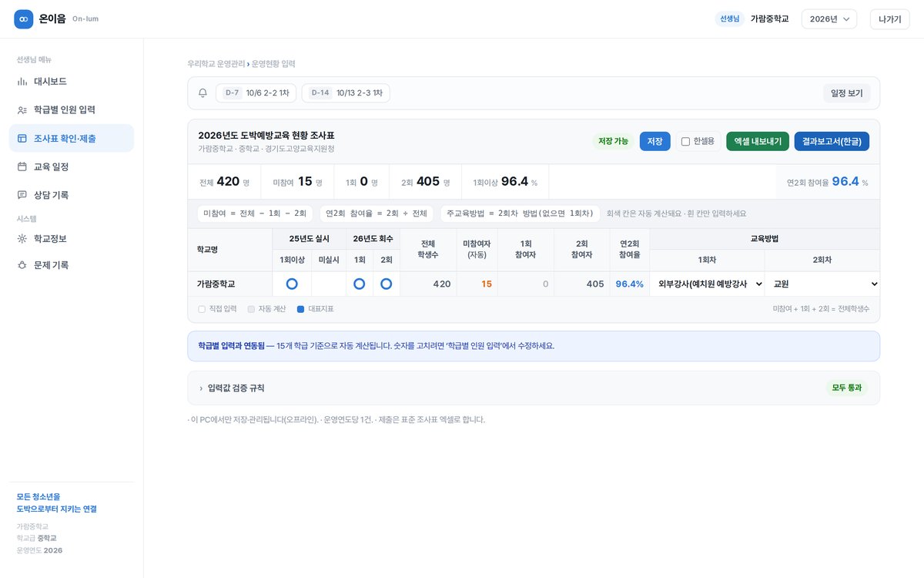The image size is (924, 578).
Task: Open 학급별 인원 입력 menu
Action: click(x=72, y=109)
